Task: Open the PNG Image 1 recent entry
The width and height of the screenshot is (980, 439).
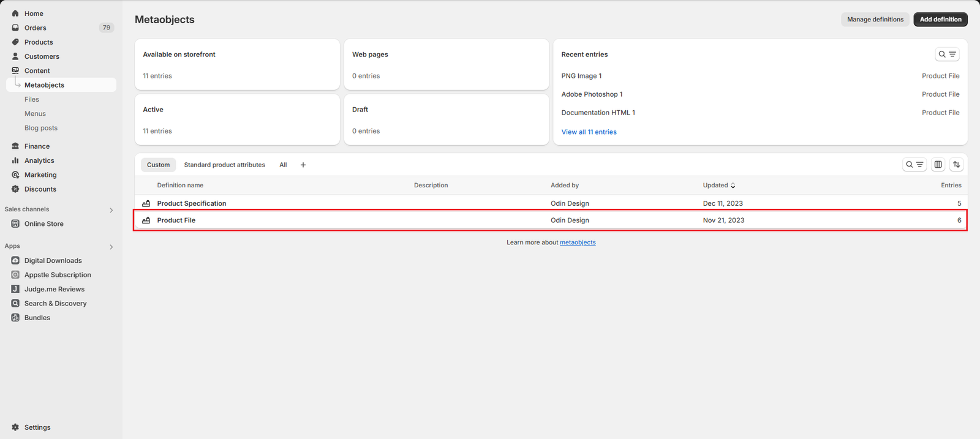Action: 581,76
